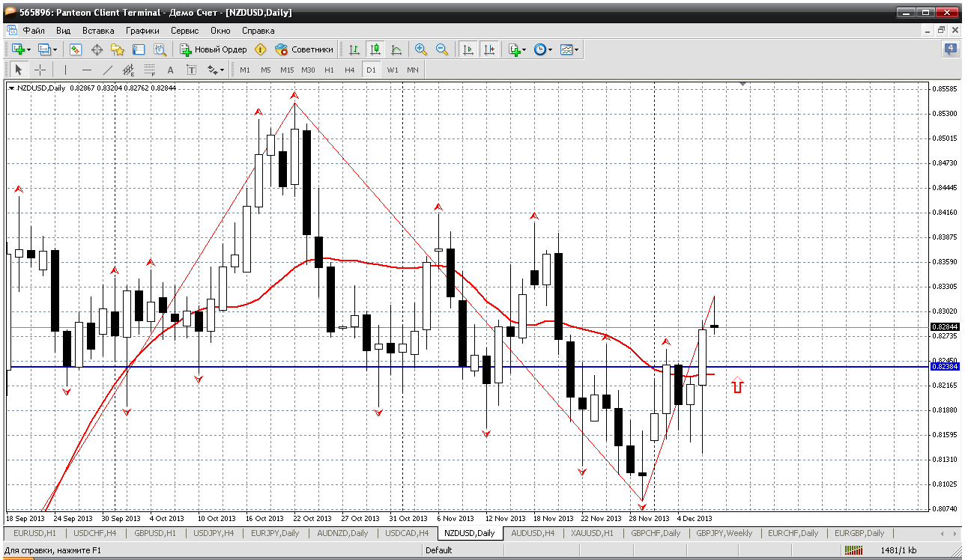The image size is (965, 560).
Task: Switch chart to bar chart view
Action: tap(354, 49)
